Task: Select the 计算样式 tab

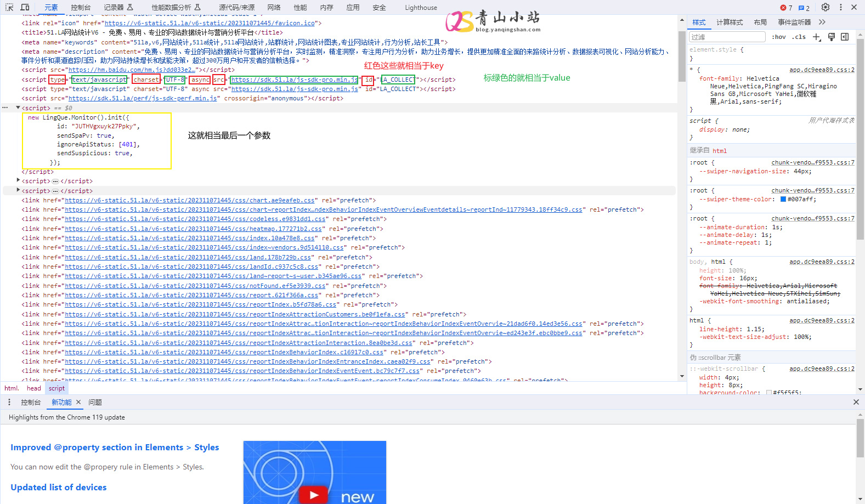Action: point(730,22)
